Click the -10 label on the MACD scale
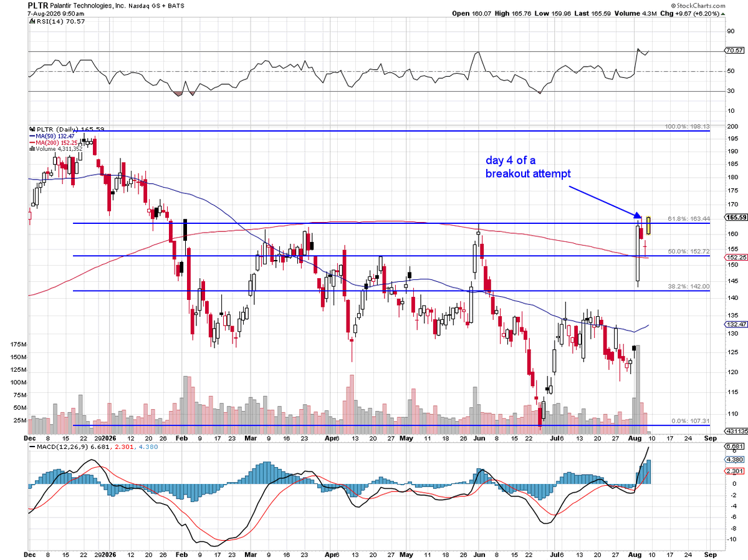Screen dimensions: 748x560 point(731,538)
